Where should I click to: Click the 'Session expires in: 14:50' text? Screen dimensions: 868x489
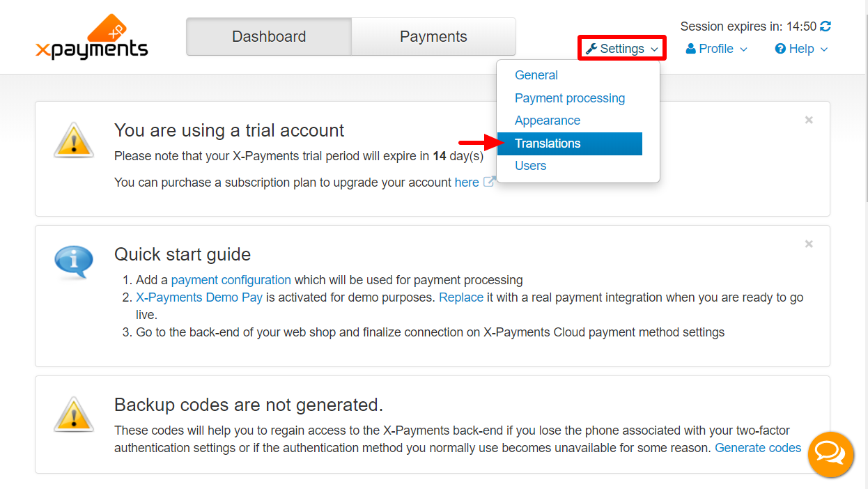(748, 26)
